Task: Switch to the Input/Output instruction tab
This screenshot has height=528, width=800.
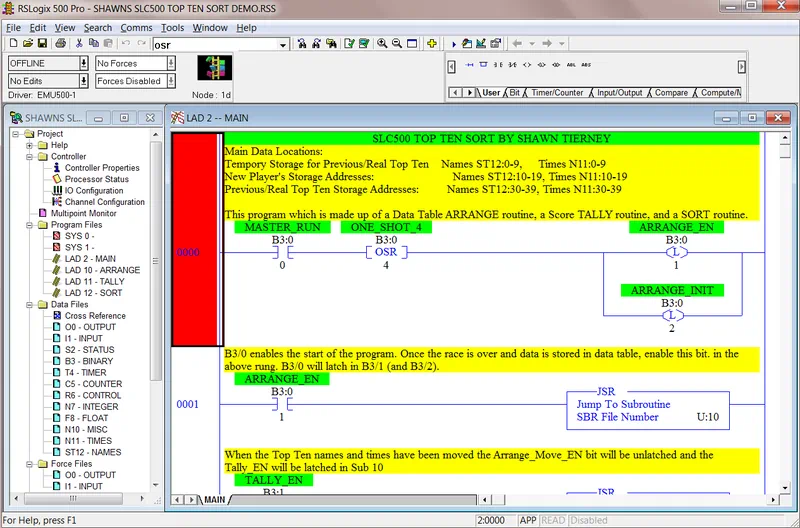Action: 619,93
